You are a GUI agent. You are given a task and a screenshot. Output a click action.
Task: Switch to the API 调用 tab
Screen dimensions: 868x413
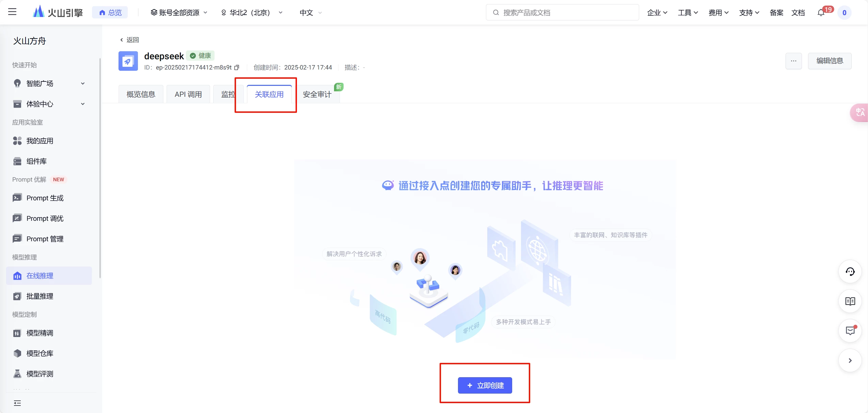point(188,94)
